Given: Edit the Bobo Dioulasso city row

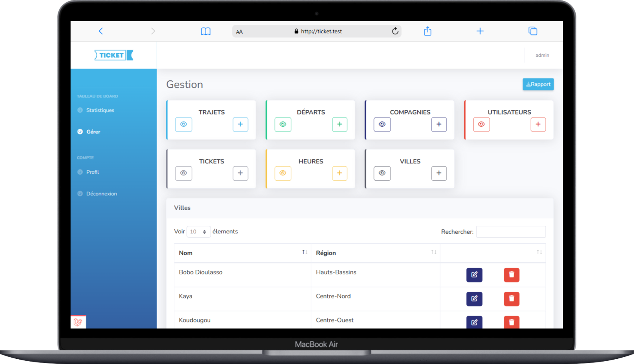Looking at the screenshot, I should (474, 275).
